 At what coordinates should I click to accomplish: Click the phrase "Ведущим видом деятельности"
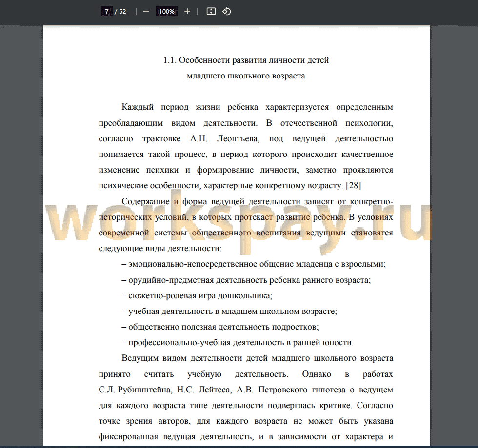click(181, 358)
